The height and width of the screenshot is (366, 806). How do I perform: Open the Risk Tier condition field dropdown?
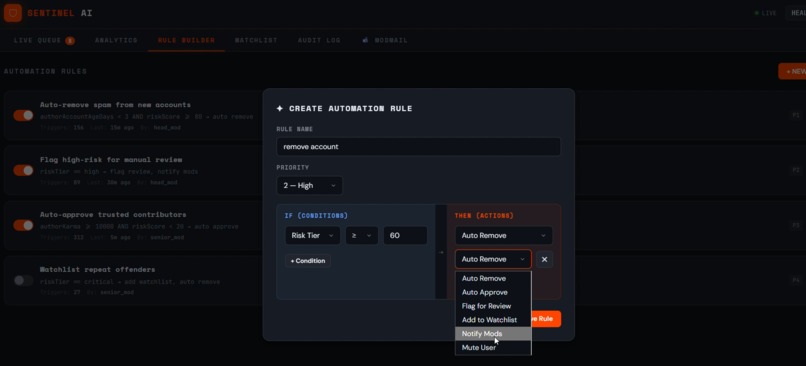click(x=313, y=235)
